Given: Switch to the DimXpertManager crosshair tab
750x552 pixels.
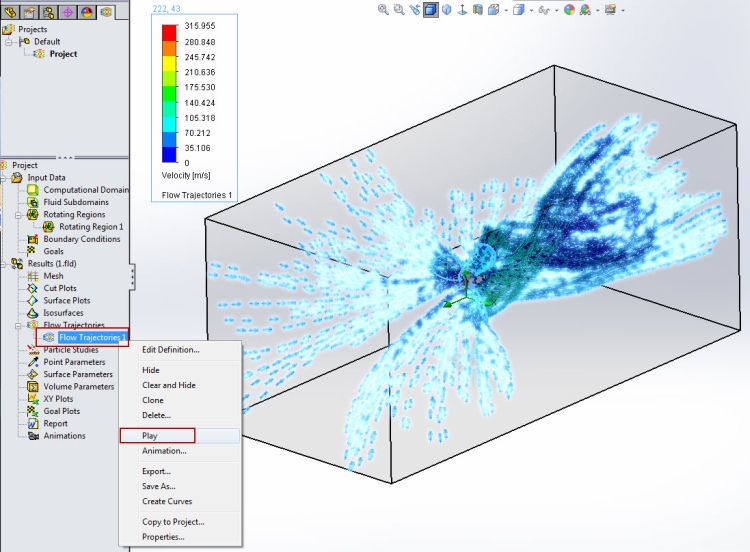Looking at the screenshot, I should pyautogui.click(x=67, y=12).
